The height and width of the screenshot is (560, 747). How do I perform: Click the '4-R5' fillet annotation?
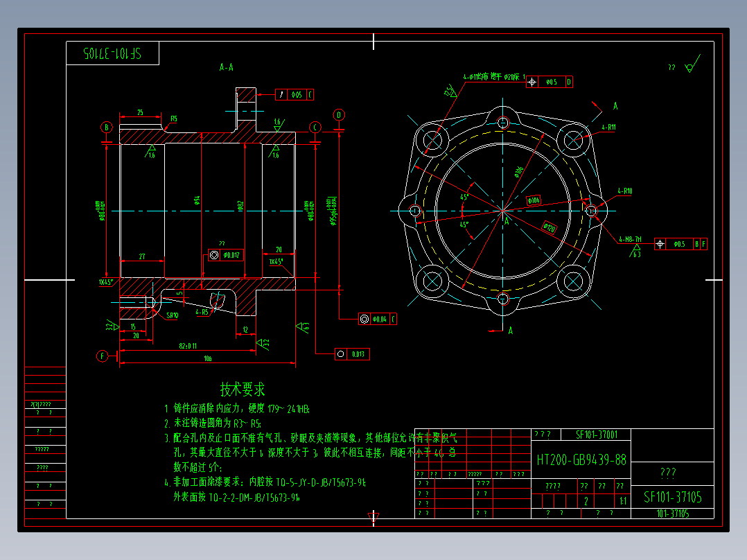(x=202, y=312)
